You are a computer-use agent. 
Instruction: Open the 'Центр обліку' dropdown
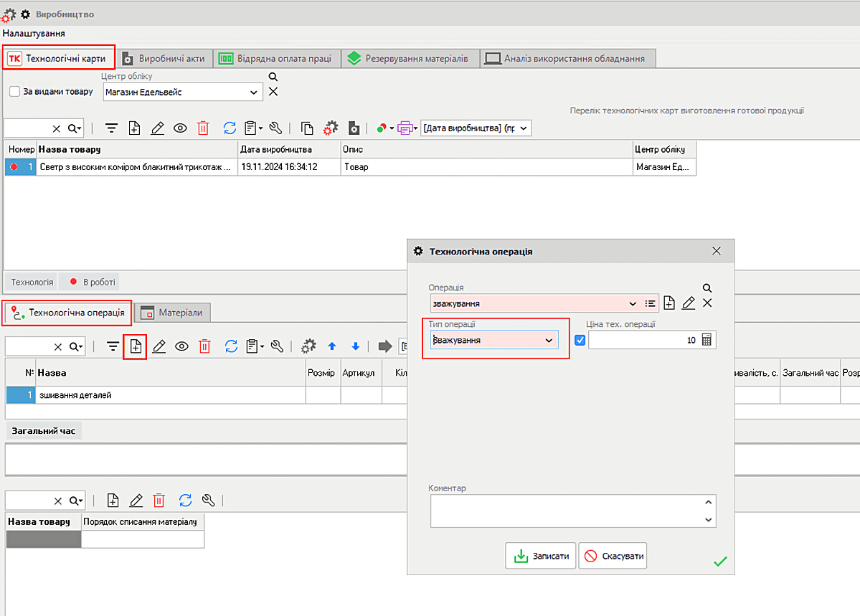tap(254, 93)
